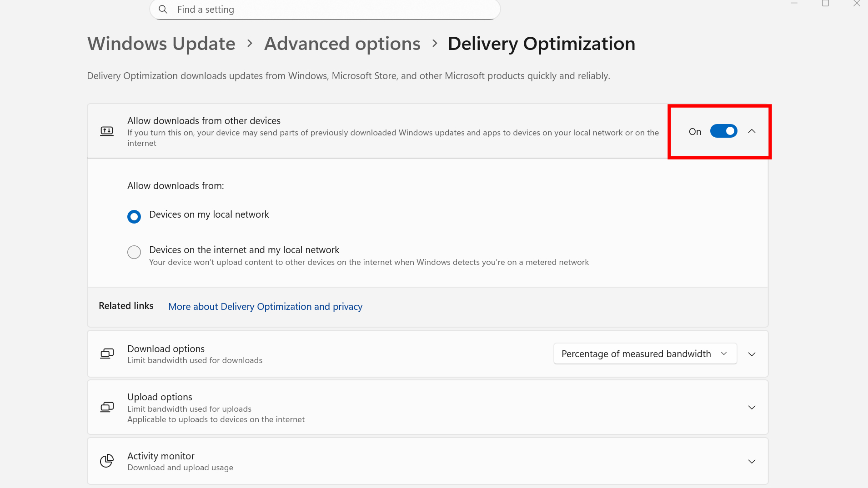Click the Allow downloads from other devices icon
Viewport: 868px width, 488px height.
(x=107, y=131)
